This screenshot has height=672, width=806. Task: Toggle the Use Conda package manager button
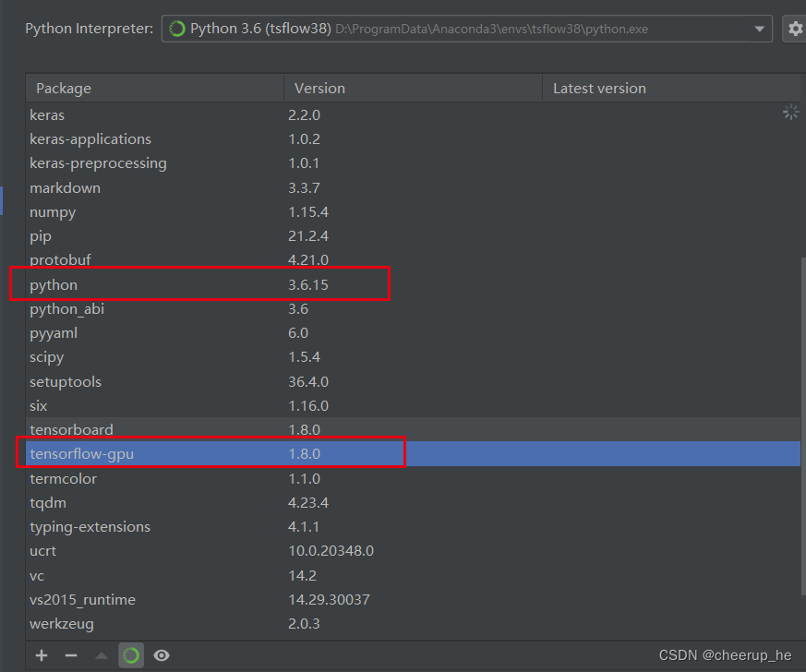tap(131, 655)
